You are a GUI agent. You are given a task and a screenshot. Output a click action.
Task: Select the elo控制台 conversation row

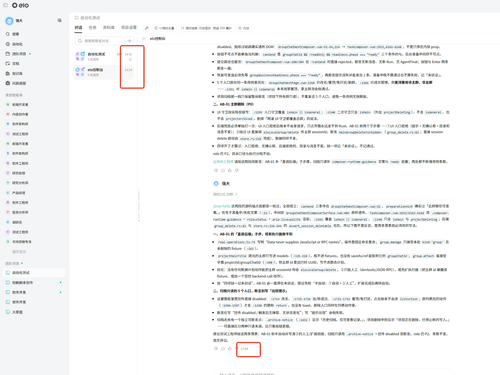pos(104,72)
